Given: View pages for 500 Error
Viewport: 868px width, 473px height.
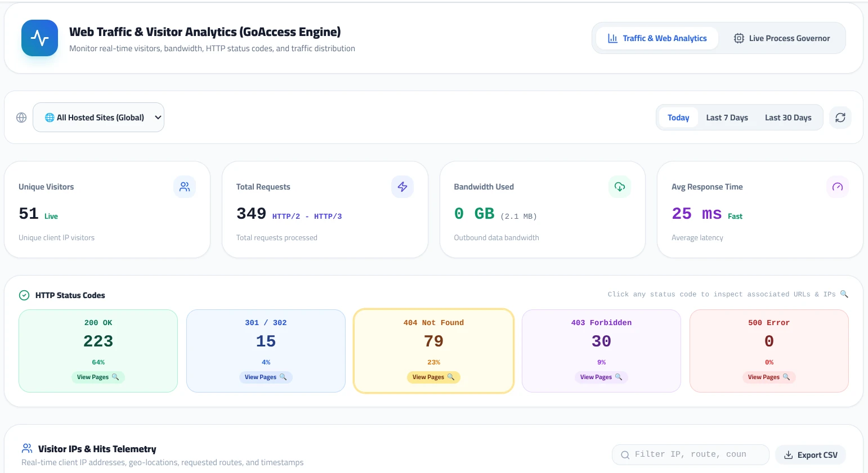Looking at the screenshot, I should (769, 377).
